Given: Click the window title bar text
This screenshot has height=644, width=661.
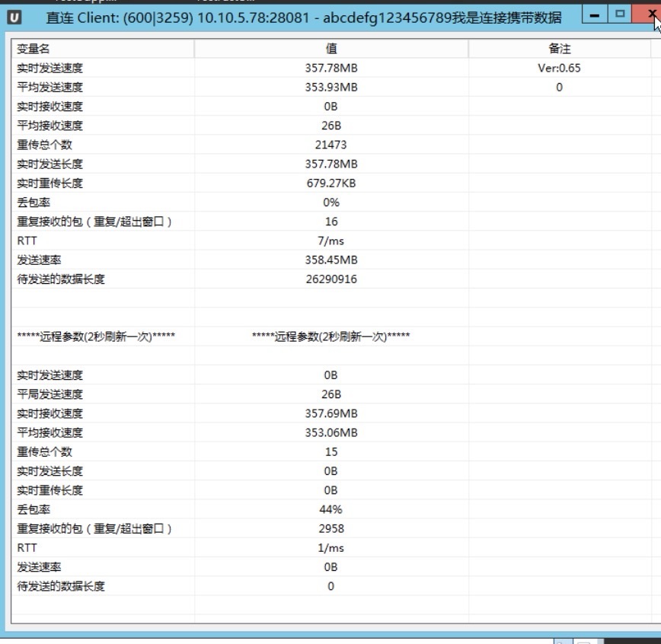Looking at the screenshot, I should (x=305, y=17).
